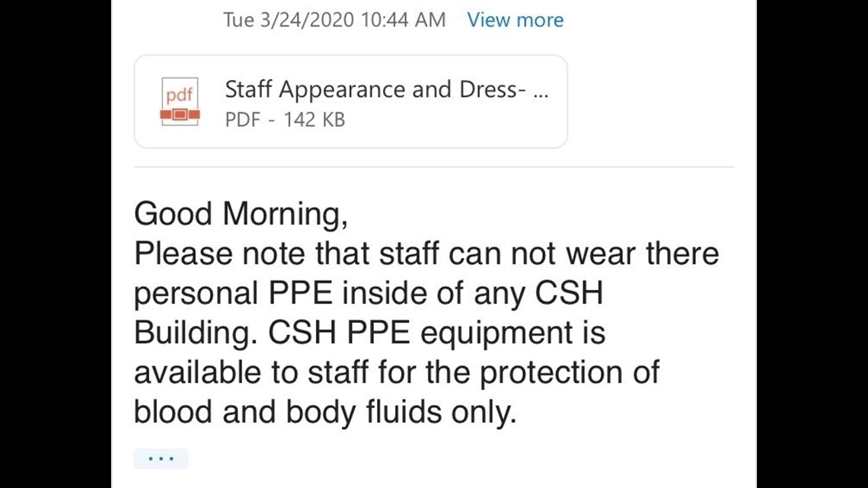This screenshot has width=868, height=488.
Task: Click the View more link
Action: (515, 20)
